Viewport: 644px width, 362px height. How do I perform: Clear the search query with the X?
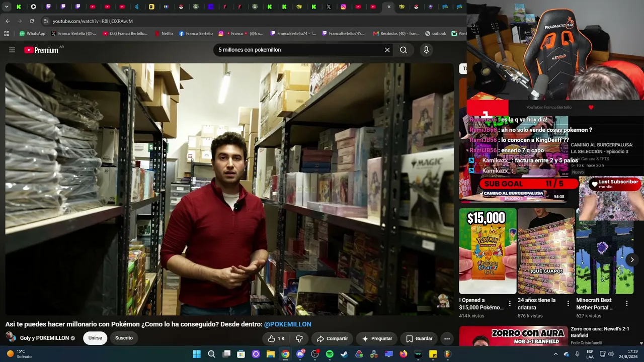[x=387, y=50]
